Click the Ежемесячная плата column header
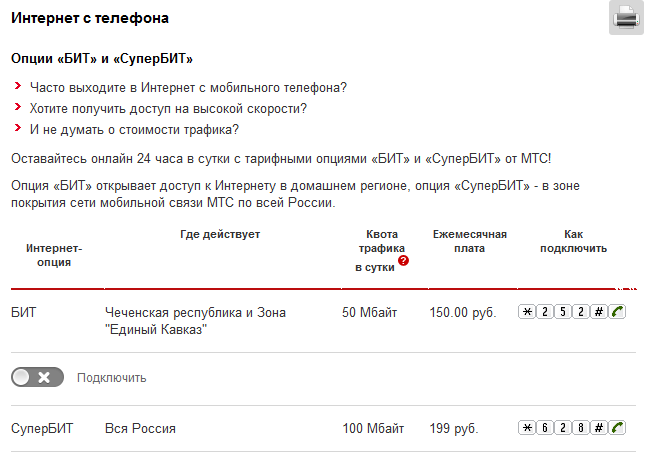Viewport: 646px width, 457px height. (470, 241)
